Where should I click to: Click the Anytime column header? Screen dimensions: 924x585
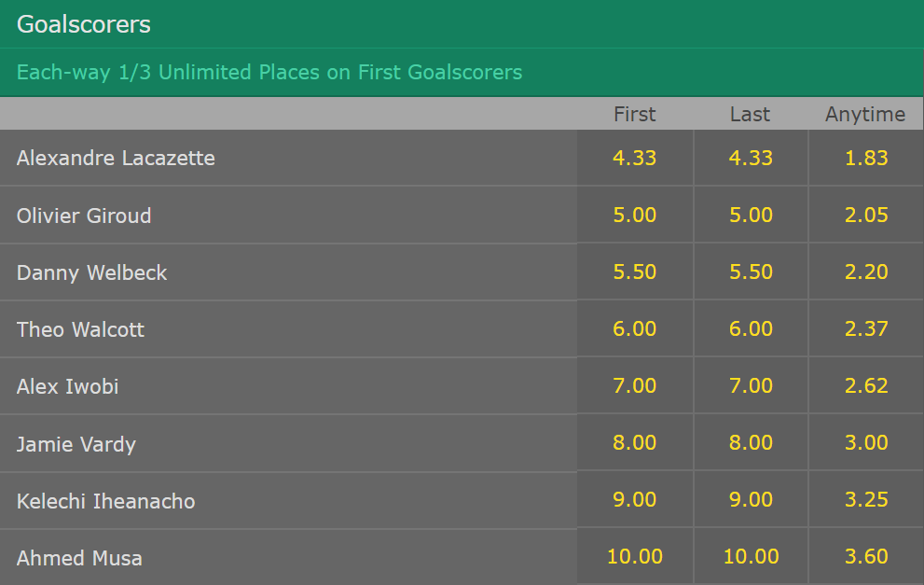865,114
